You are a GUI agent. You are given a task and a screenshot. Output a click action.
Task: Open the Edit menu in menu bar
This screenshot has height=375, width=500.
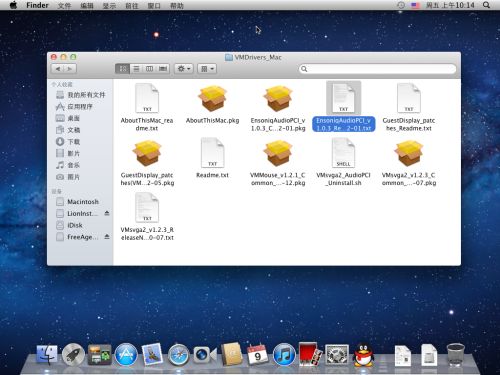tap(87, 5)
